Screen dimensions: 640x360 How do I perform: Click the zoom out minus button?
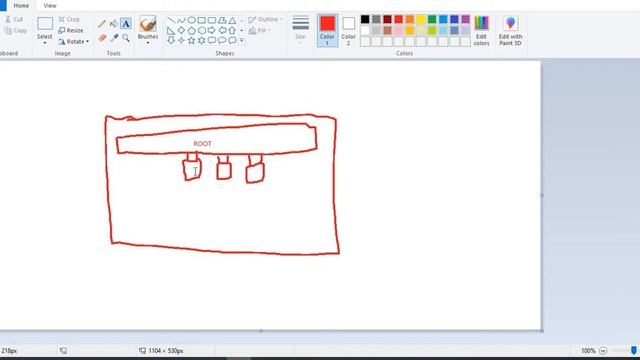(x=603, y=351)
